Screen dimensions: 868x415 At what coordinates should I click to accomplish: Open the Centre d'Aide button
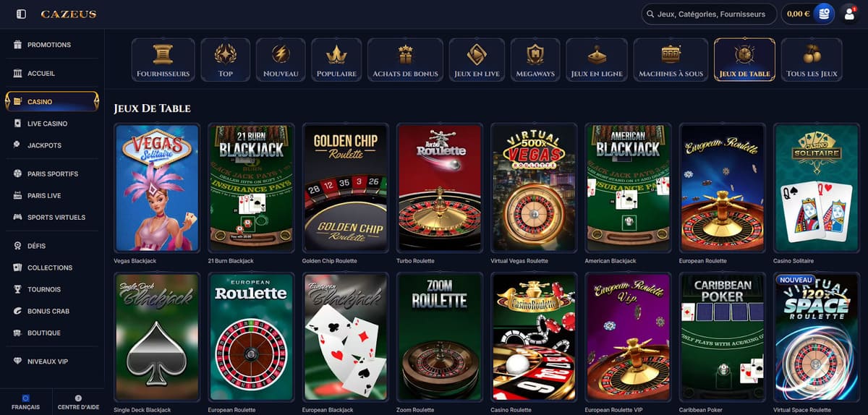click(x=78, y=402)
